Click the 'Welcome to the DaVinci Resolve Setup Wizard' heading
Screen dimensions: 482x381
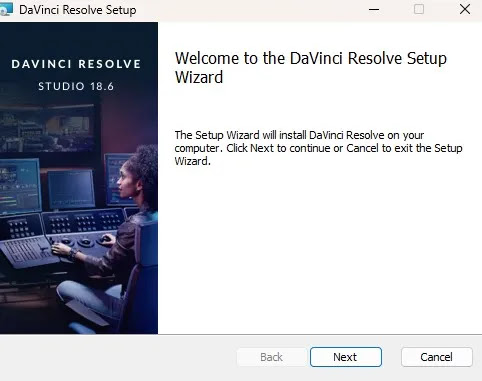(x=311, y=68)
